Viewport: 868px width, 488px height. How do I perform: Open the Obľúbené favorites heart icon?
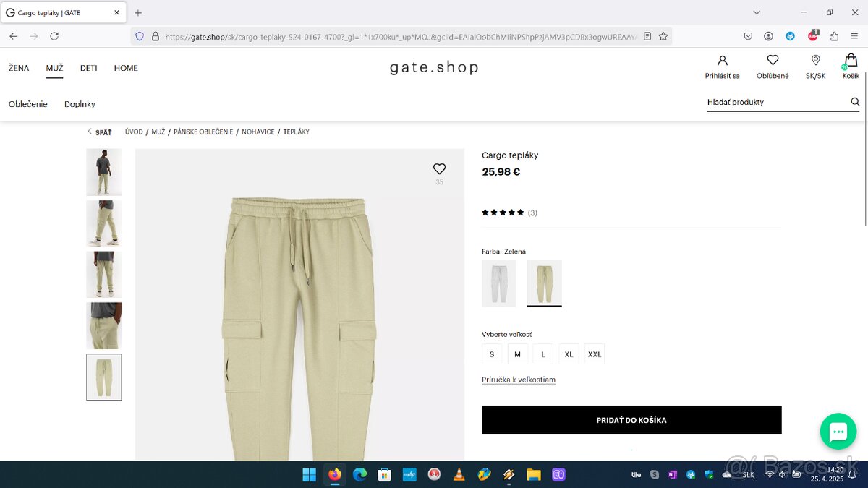click(773, 61)
